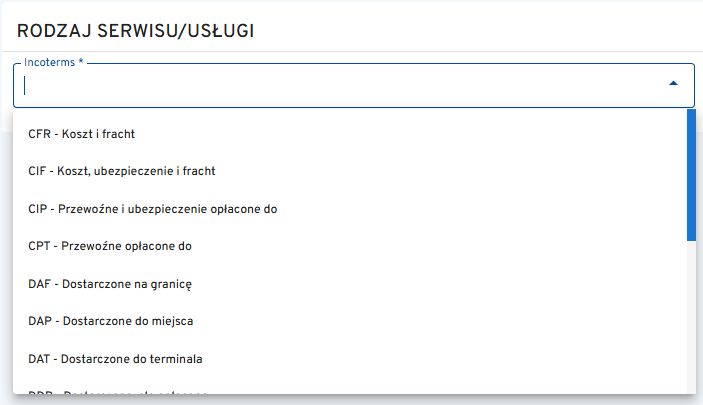The image size is (703, 405).
Task: Select CFR - Koszt i fracht option
Action: click(x=82, y=133)
